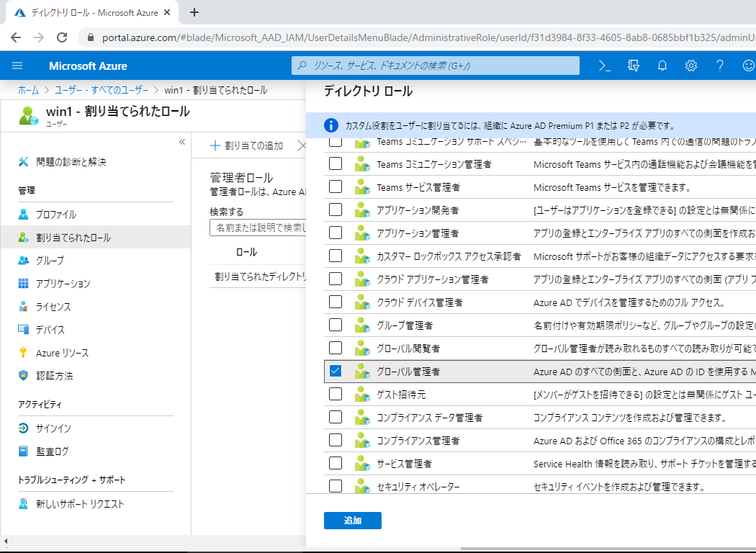Check the Teams コミュニケーション管理者 checkbox

[x=336, y=164]
